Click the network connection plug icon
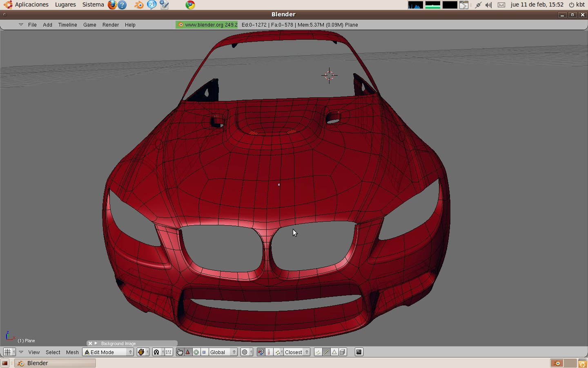The height and width of the screenshot is (368, 588). (478, 5)
